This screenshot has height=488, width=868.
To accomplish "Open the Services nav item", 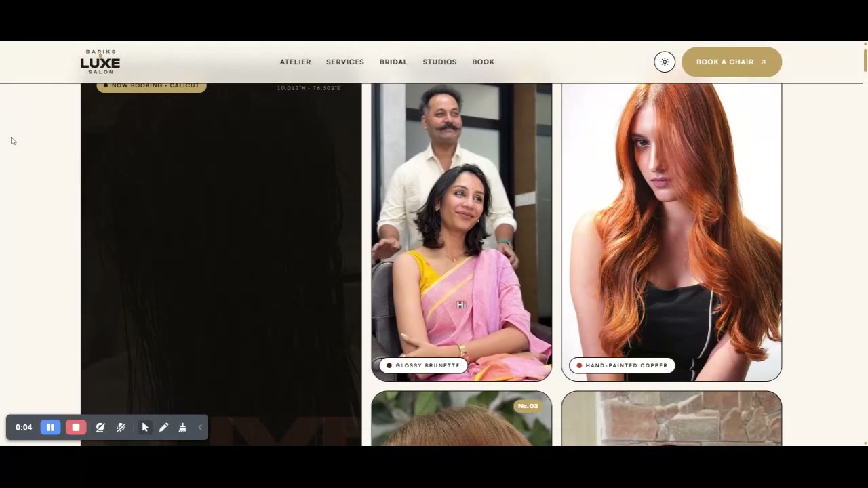I will coord(345,62).
